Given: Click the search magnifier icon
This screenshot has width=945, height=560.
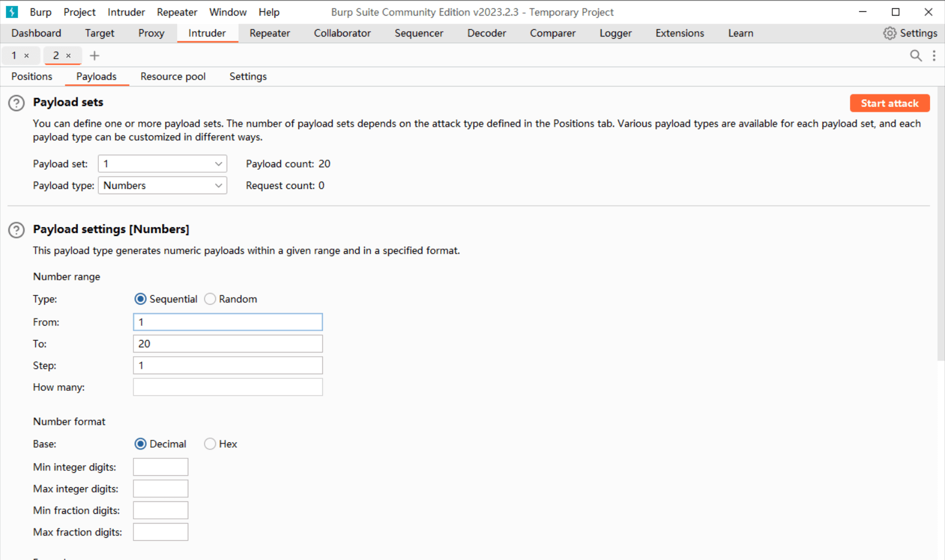Looking at the screenshot, I should coord(915,56).
